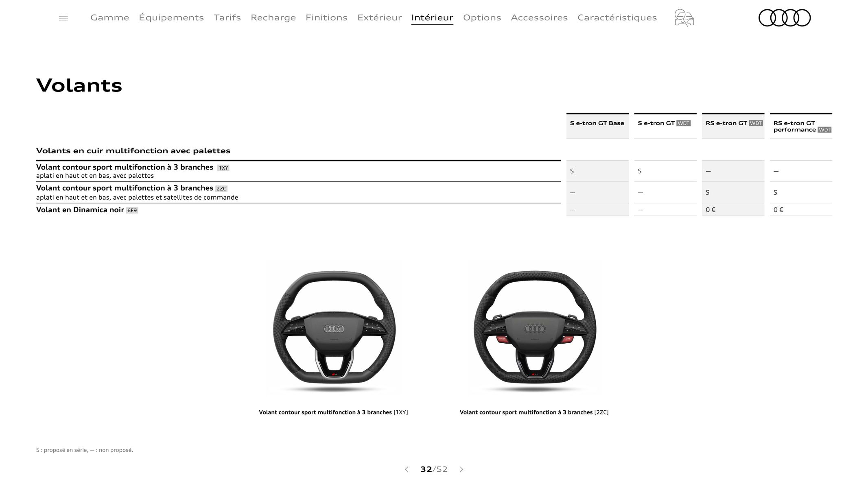Click the S e-tron GT WDT column header
The image size is (868, 488).
665,126
